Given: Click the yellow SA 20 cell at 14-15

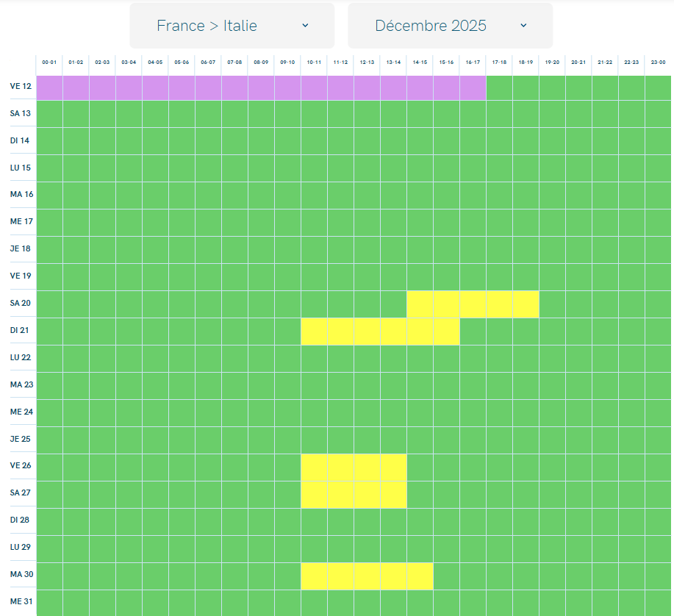Looking at the screenshot, I should pos(420,304).
